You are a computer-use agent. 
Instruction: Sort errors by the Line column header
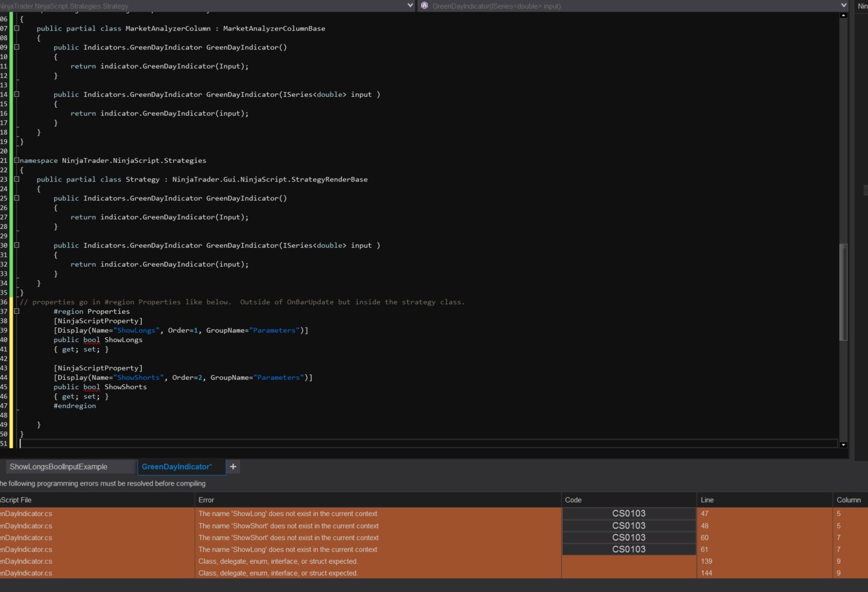click(x=707, y=500)
